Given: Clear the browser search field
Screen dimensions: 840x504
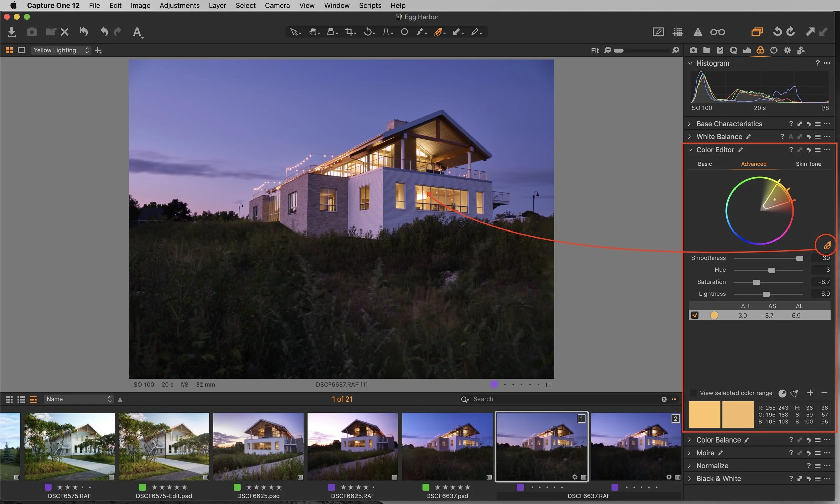Looking at the screenshot, I should click(664, 400).
